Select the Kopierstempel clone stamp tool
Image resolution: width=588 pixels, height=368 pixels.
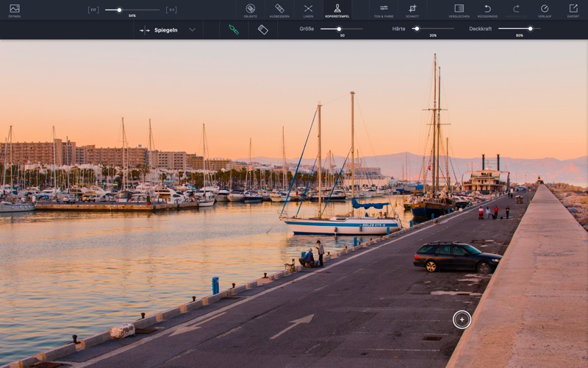click(x=337, y=10)
